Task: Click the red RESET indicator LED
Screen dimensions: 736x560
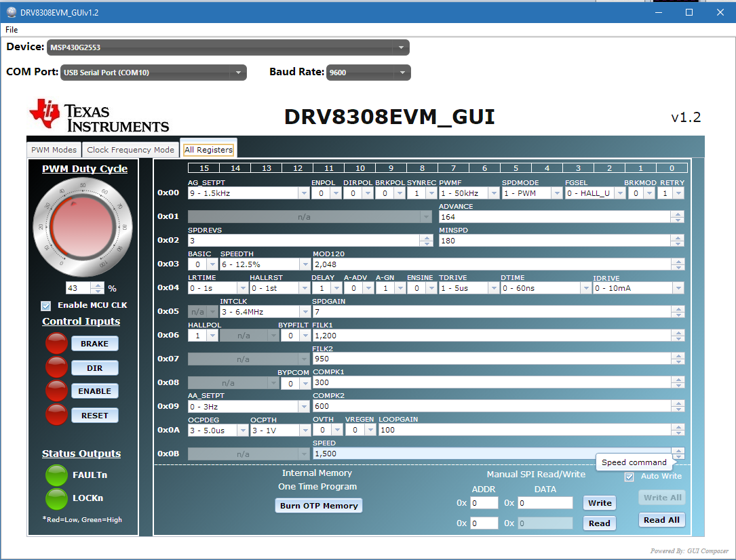Action: [56, 415]
